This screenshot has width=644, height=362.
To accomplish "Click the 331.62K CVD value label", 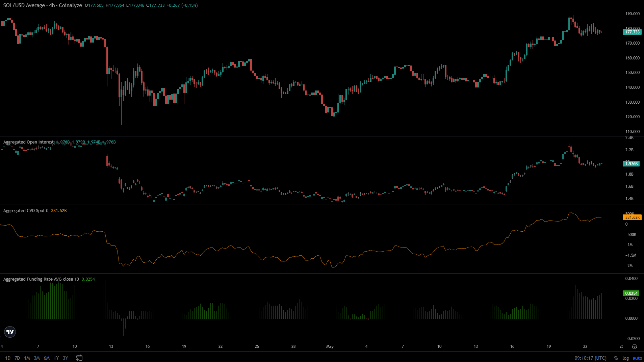I will click(632, 217).
